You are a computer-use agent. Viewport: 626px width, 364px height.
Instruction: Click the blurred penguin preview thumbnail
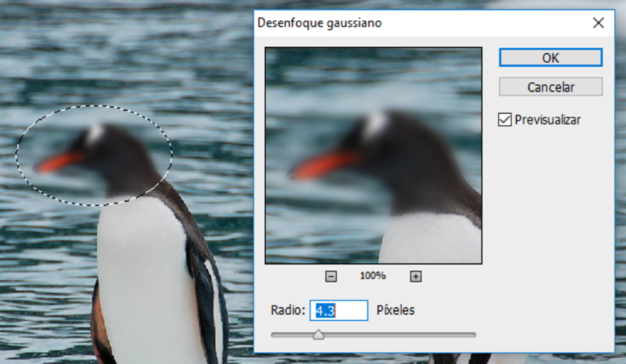pyautogui.click(x=373, y=156)
